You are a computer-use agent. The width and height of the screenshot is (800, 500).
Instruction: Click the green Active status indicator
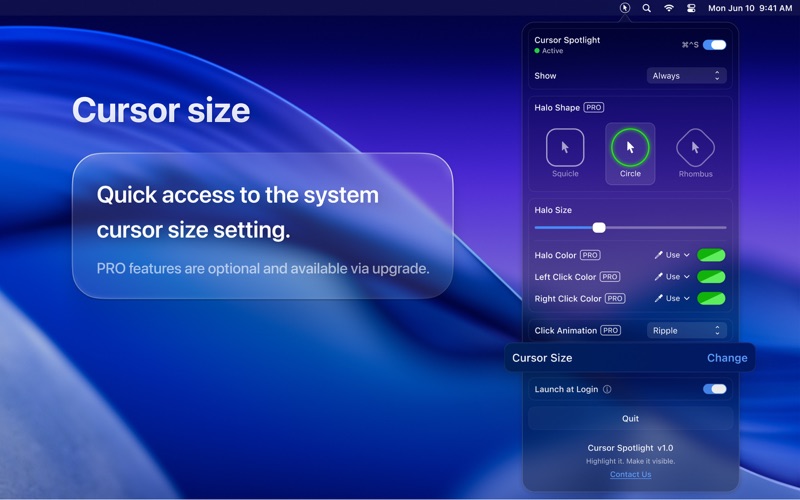[x=537, y=51]
